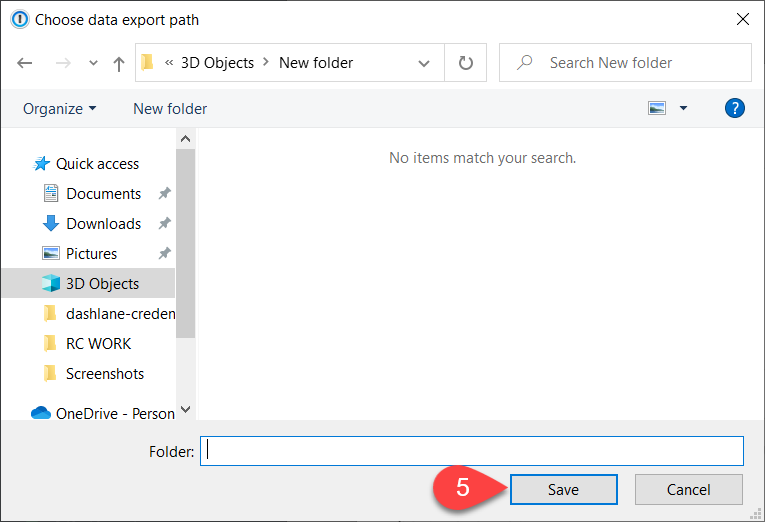Open the address bar previous locations dropdown
Viewport: 765px width, 522px height.
point(424,63)
